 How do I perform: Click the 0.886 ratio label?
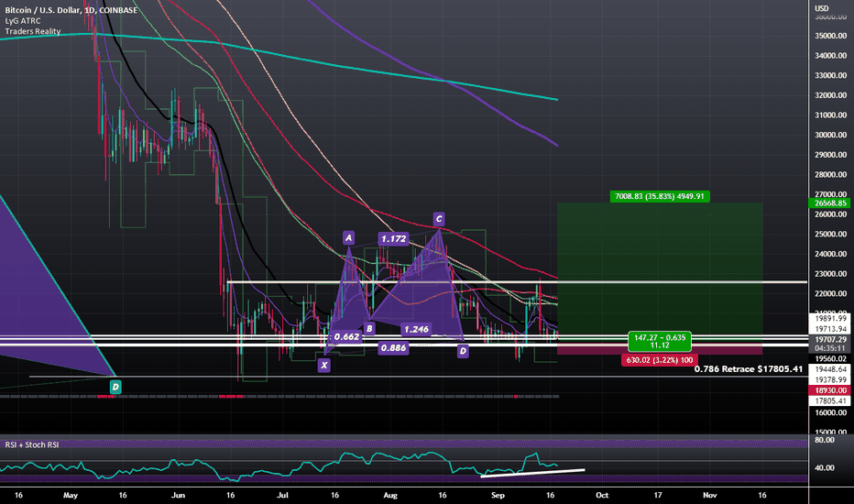click(393, 347)
